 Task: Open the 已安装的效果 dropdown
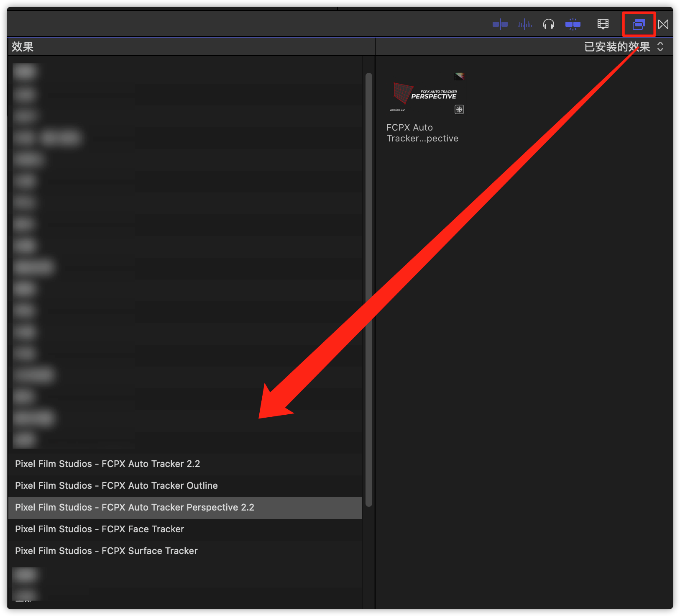point(624,46)
